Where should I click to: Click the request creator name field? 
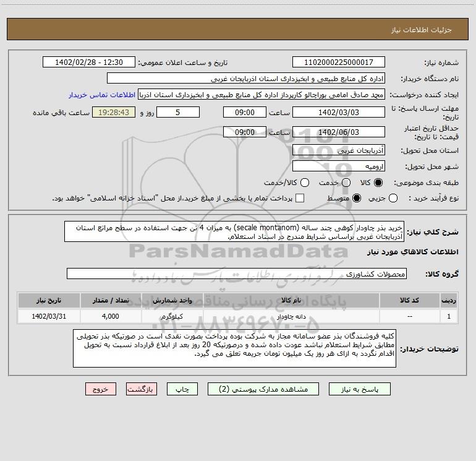(261, 94)
